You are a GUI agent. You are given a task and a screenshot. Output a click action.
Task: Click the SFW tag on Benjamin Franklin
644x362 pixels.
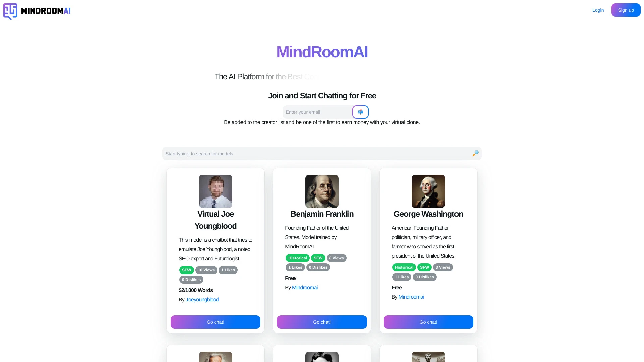(318, 258)
